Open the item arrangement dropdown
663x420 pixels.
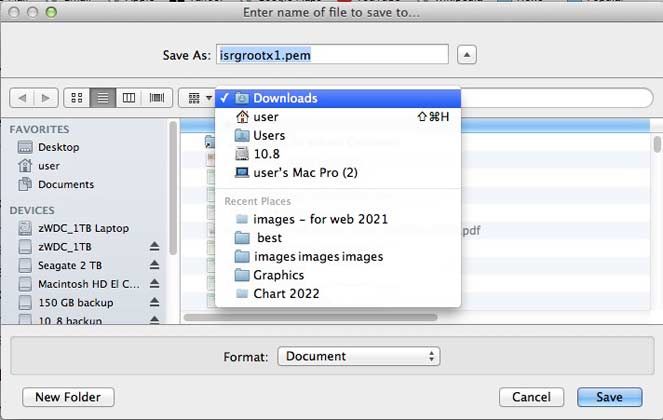coord(195,98)
